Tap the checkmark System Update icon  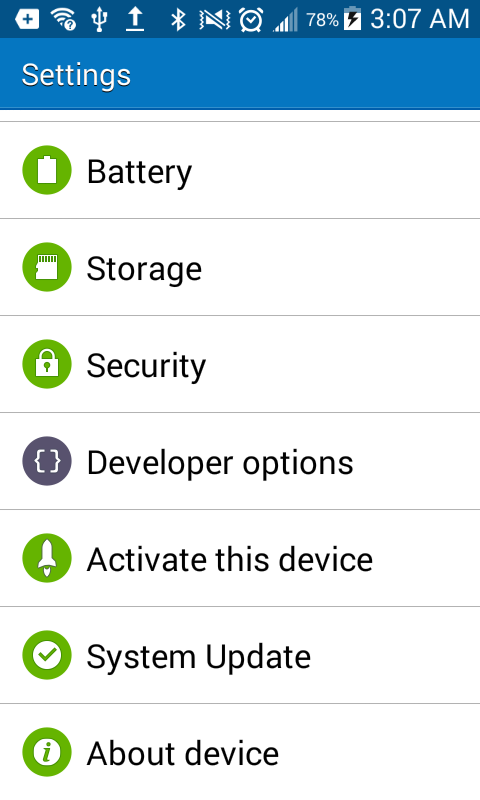[47, 655]
